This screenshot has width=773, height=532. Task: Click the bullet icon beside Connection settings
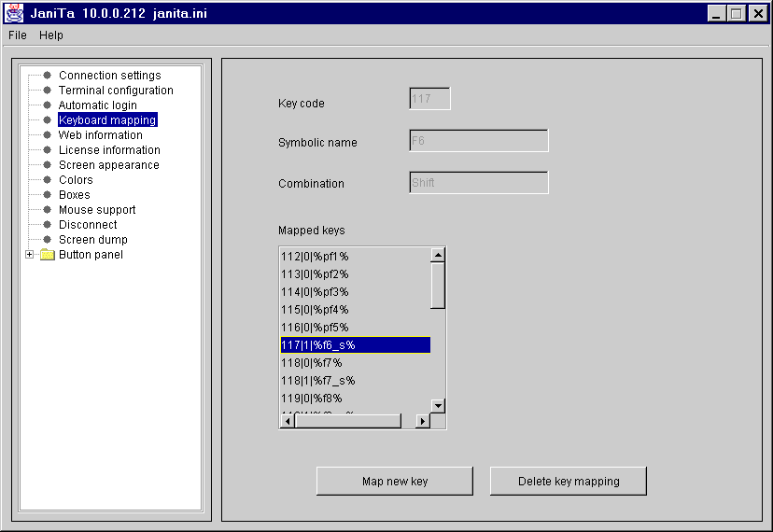[48, 76]
